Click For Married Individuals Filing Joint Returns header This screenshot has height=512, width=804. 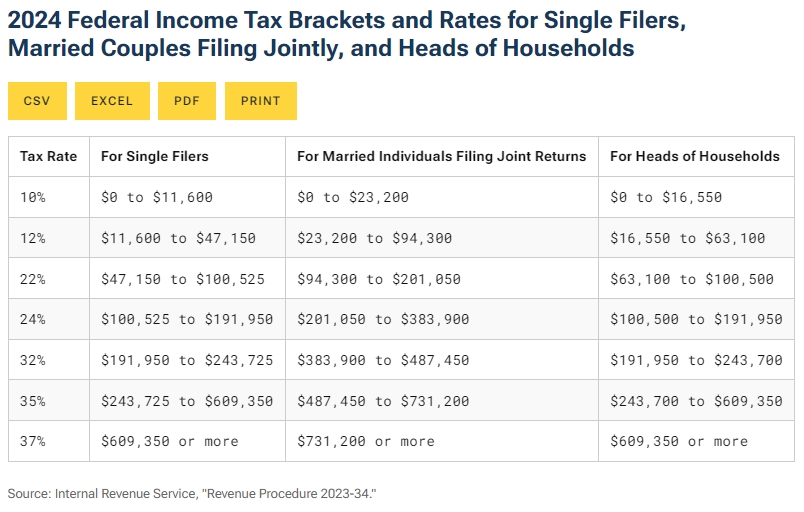441,156
